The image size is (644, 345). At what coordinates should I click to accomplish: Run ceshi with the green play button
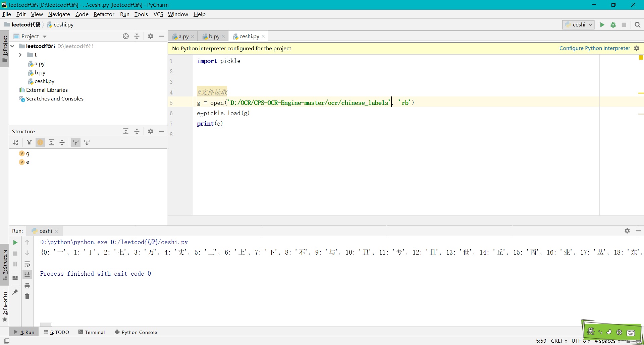(602, 25)
